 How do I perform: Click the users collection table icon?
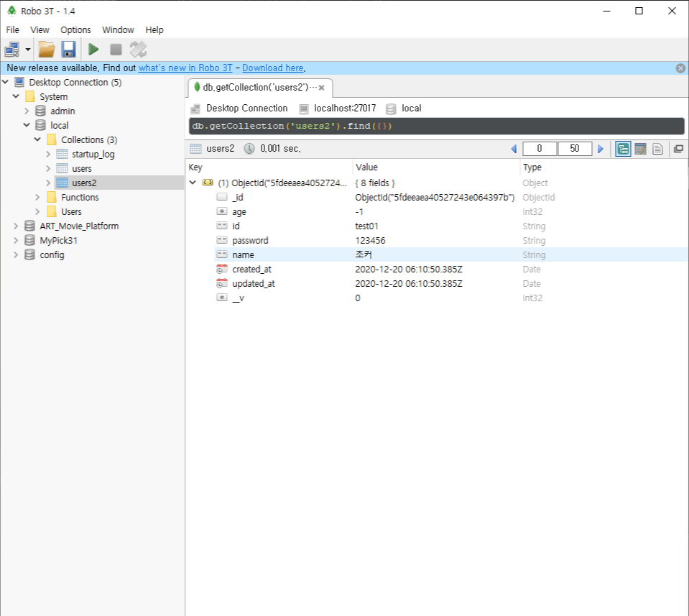(x=63, y=168)
